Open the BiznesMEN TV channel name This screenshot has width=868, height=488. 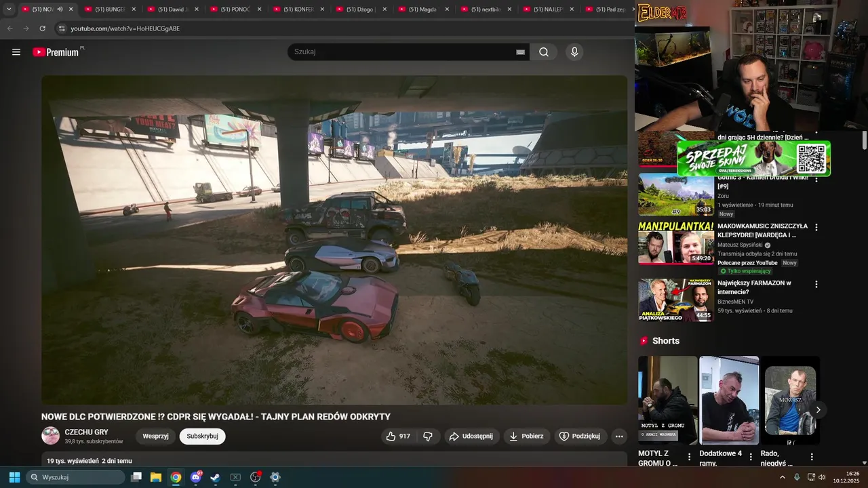[735, 302]
